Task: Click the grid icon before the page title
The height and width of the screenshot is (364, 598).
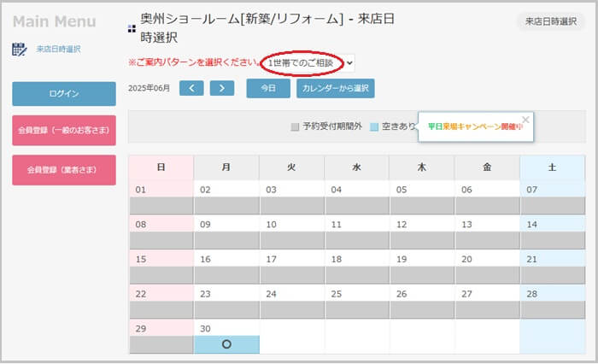Action: click(x=132, y=28)
